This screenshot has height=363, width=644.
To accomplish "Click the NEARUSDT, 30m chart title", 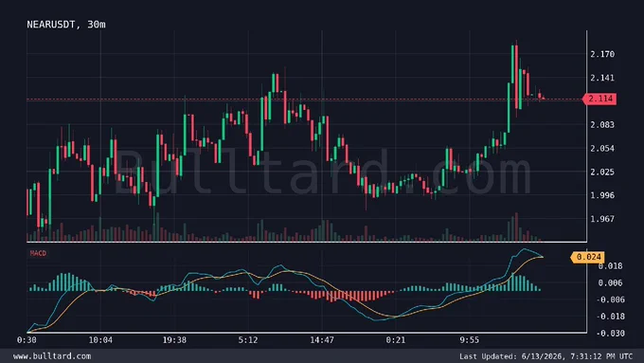I will point(66,25).
